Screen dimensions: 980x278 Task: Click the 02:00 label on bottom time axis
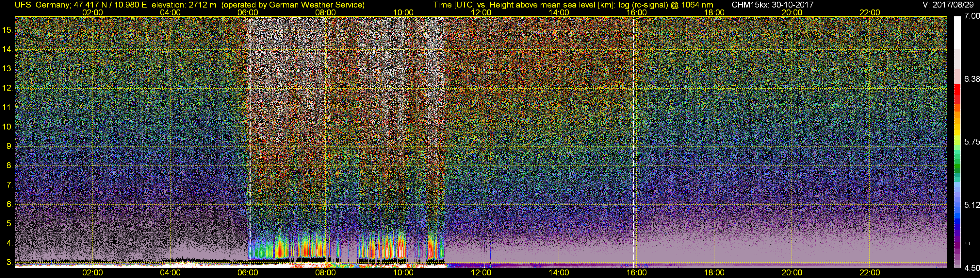pyautogui.click(x=92, y=273)
